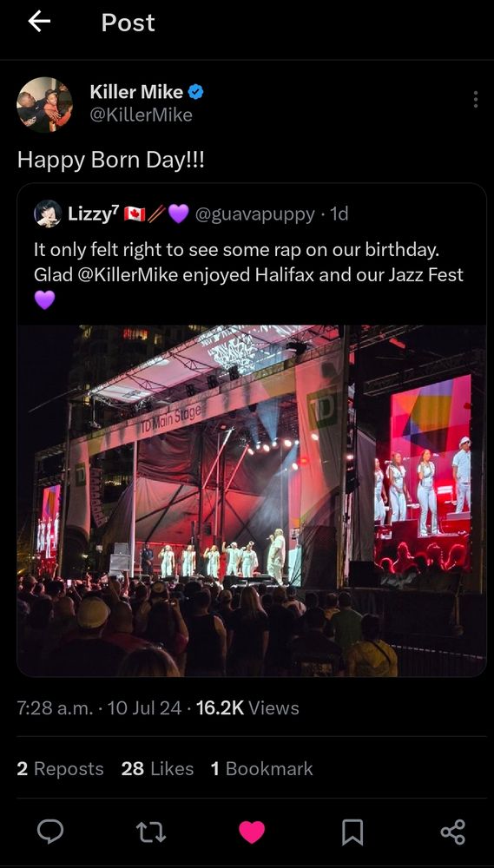Tap the repost arrows icon
494x868 pixels.
151,832
